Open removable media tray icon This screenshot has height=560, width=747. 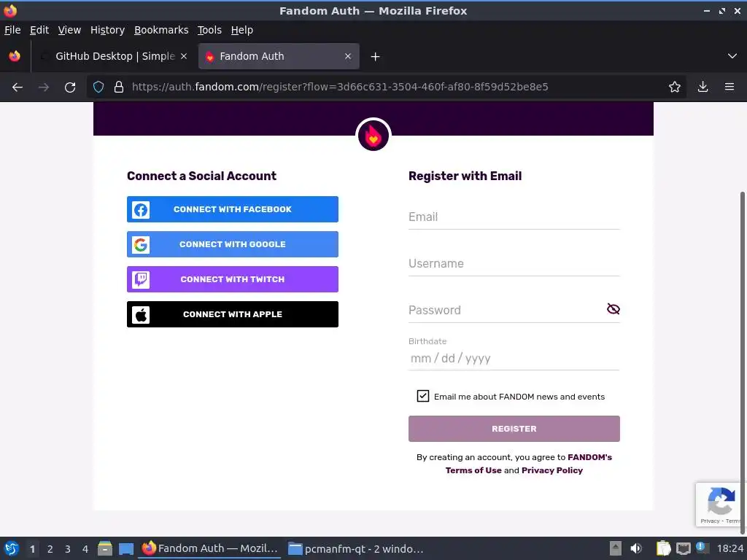pos(616,548)
